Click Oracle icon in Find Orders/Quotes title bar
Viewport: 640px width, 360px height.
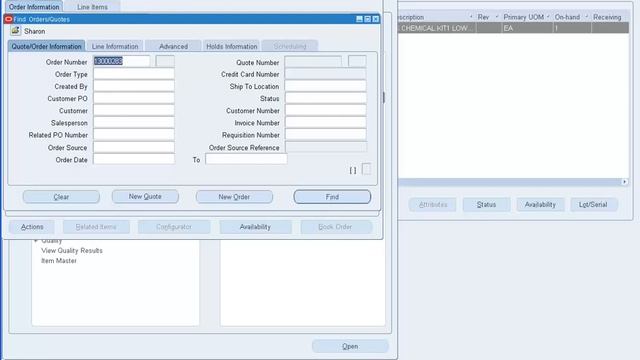8,19
